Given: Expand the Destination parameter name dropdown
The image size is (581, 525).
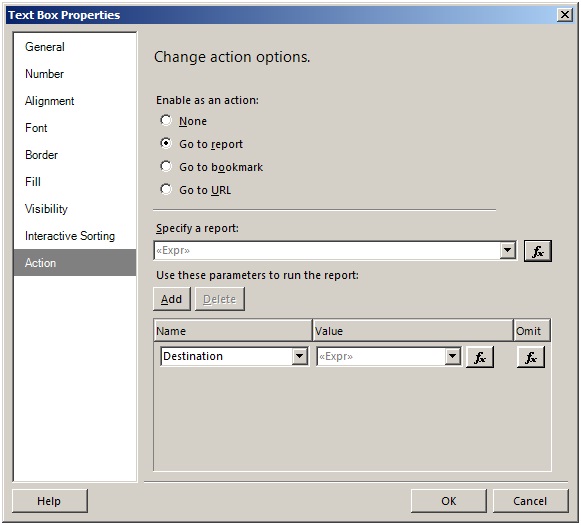Looking at the screenshot, I should point(299,356).
